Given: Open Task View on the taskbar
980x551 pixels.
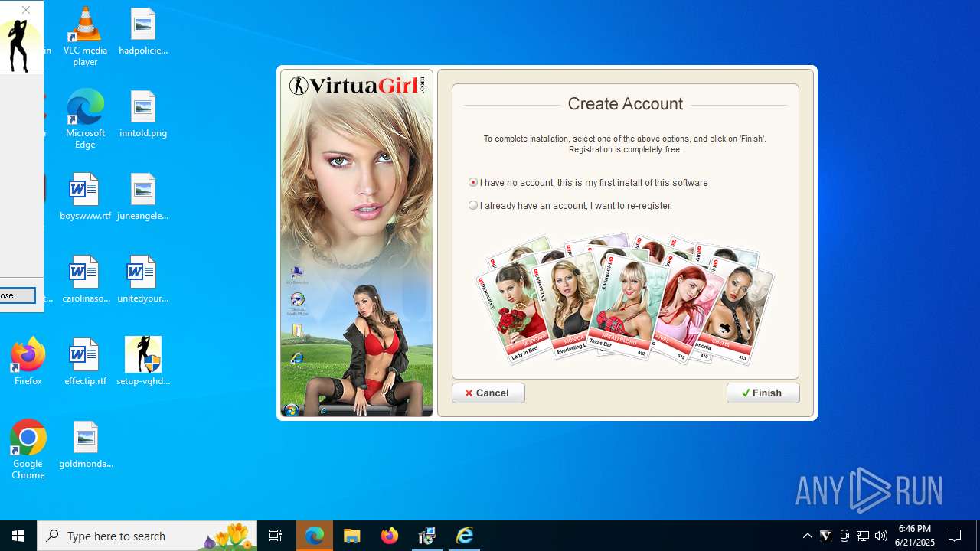Looking at the screenshot, I should 276,536.
